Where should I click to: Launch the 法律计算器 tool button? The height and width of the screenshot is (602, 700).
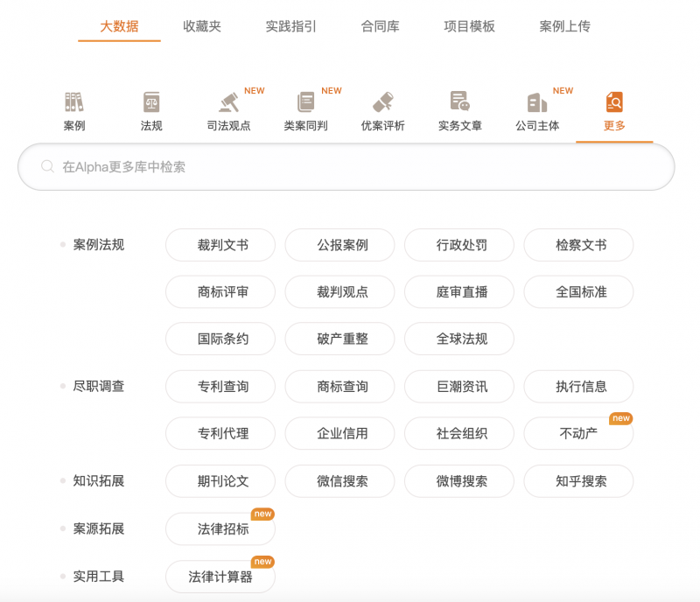tap(220, 577)
